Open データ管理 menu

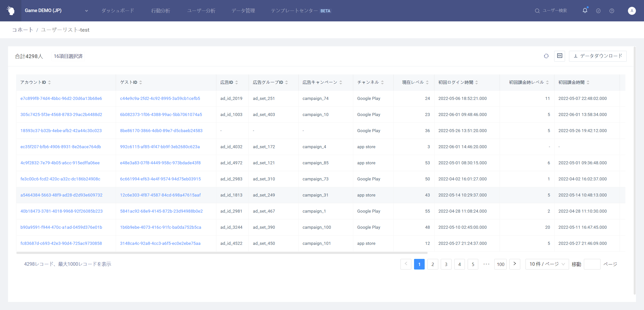[x=243, y=11]
